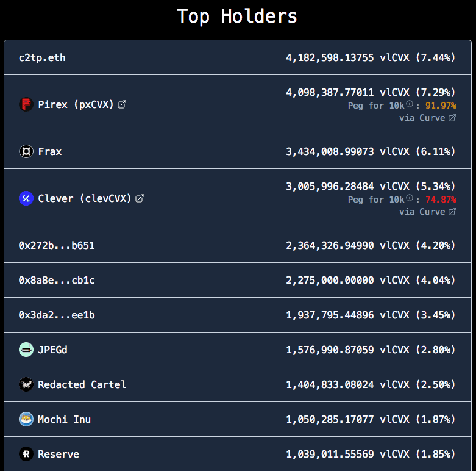
Task: Click the Top Holders heading
Action: coord(237,16)
